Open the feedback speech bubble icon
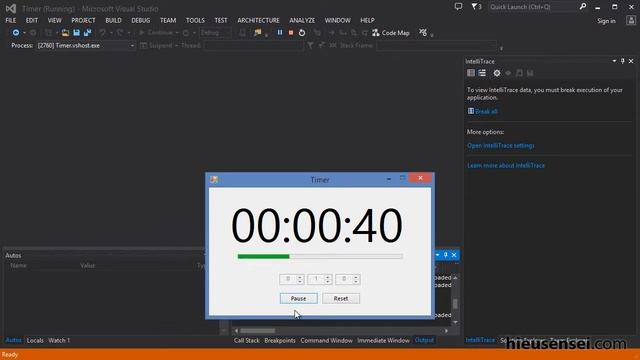Screen dimensions: 640x360 (458, 7)
